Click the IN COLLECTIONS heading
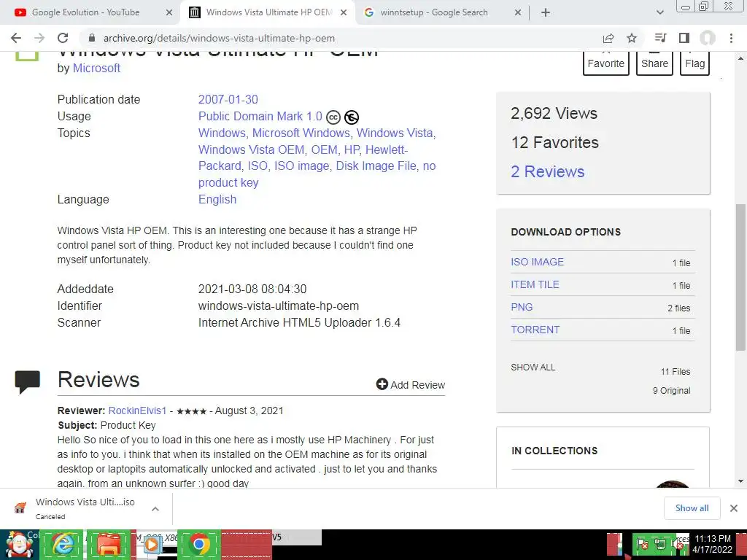This screenshot has height=560, width=747. [554, 451]
